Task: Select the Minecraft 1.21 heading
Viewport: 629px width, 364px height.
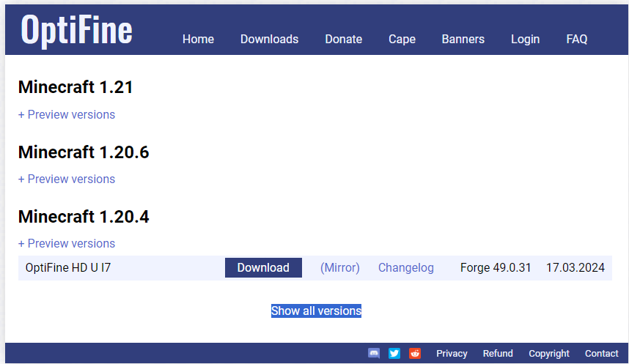Action: (x=76, y=87)
